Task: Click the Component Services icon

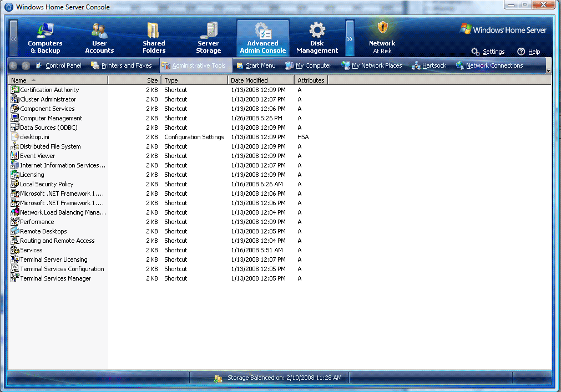Action: coord(14,109)
